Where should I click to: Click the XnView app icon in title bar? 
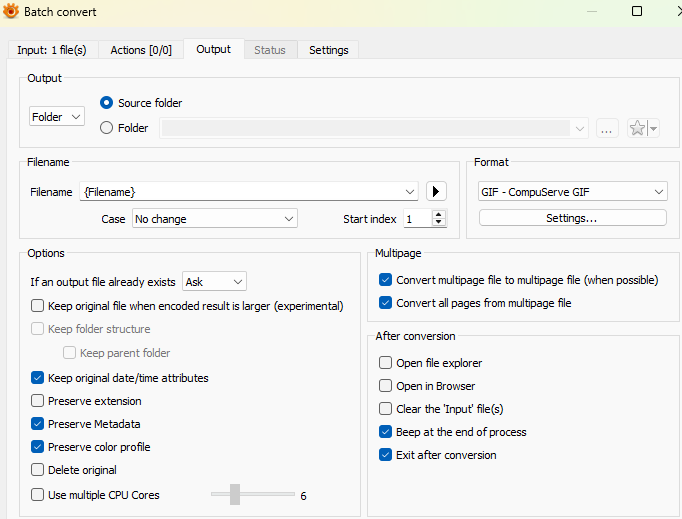point(11,11)
